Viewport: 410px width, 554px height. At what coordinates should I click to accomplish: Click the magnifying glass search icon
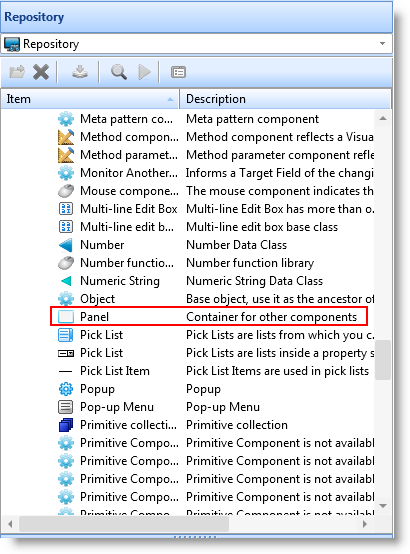[119, 72]
